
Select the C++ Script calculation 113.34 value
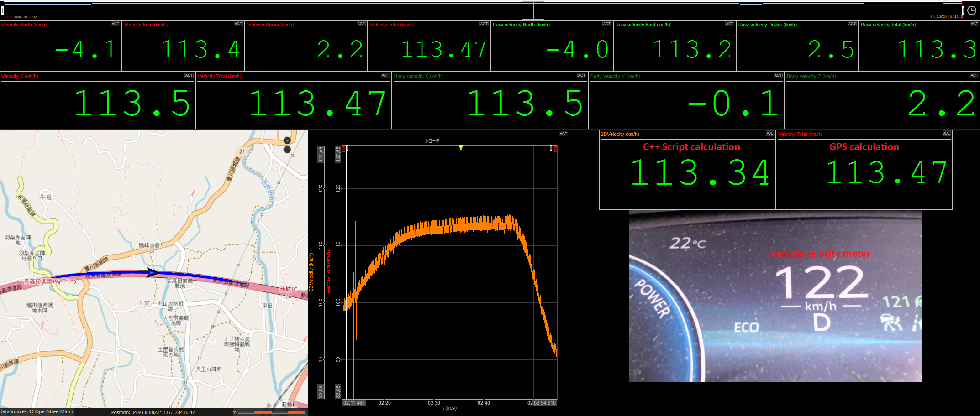701,173
